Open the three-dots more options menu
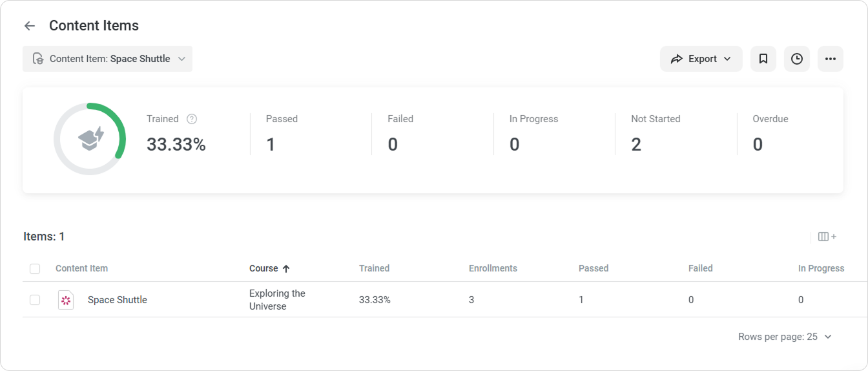 pos(830,59)
